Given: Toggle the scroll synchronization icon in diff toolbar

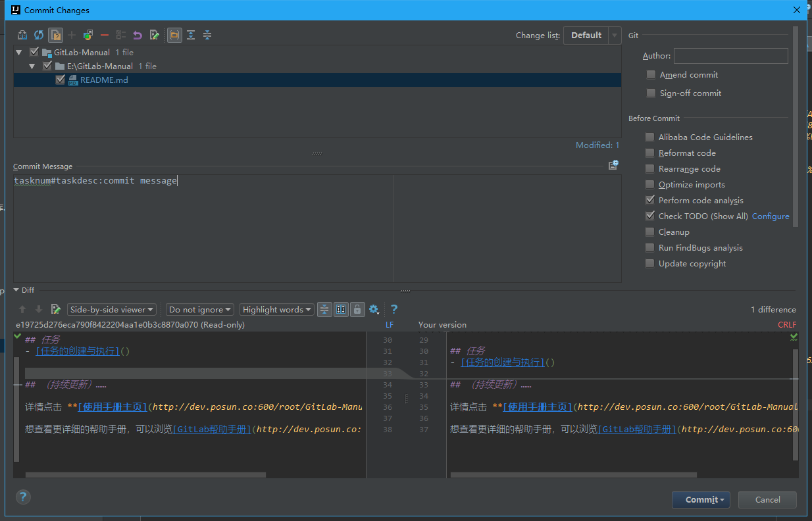Looking at the screenshot, I should [341, 309].
